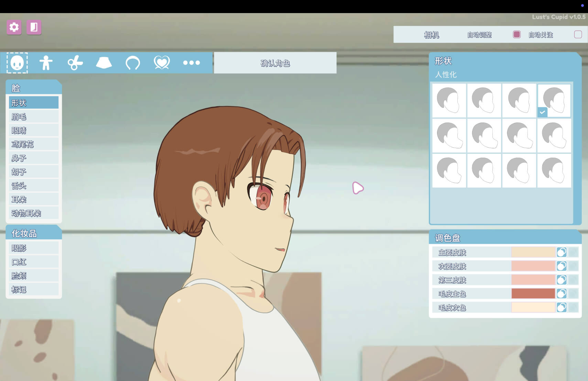Click the 毛皮主色 color swatch
Screen dimensions: 588x381
[533, 294]
